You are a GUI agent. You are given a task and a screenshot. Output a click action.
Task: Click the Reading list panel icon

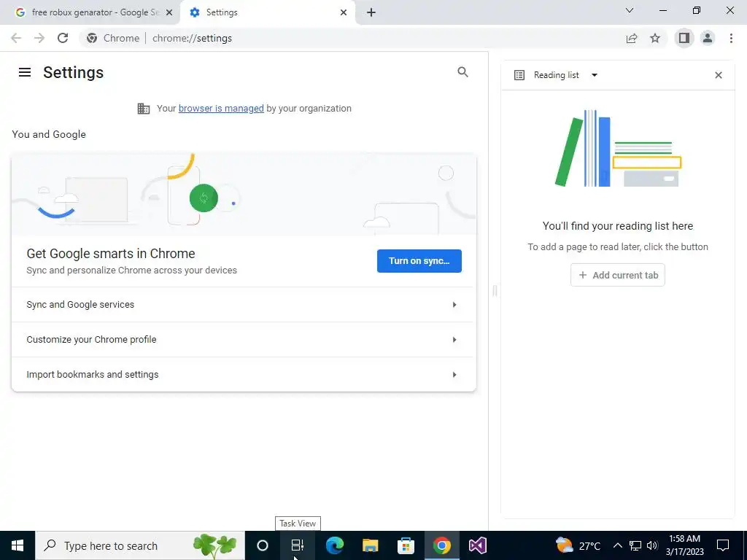tap(519, 75)
